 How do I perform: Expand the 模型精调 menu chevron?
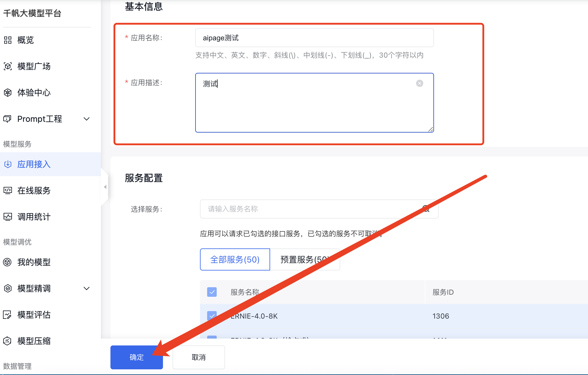87,288
